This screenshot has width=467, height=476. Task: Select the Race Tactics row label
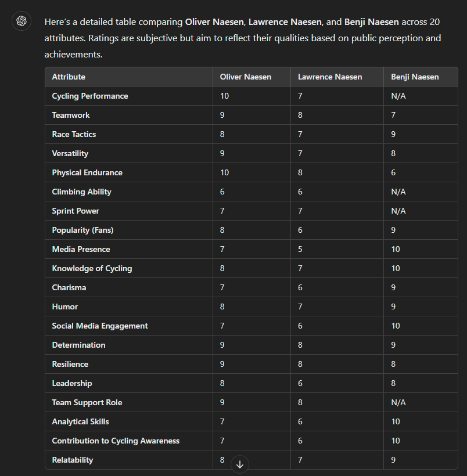point(74,134)
